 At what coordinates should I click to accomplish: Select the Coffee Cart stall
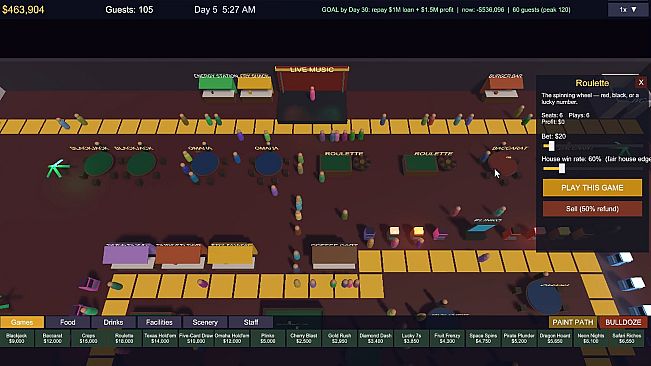[334, 256]
